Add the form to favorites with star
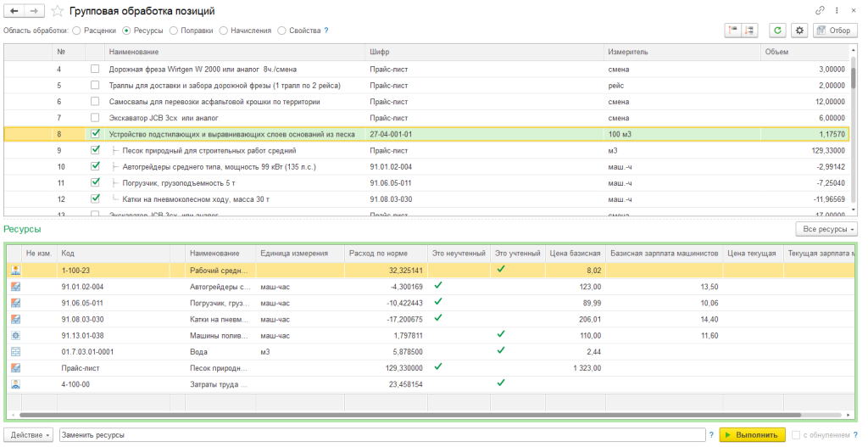The image size is (868, 447). pos(58,11)
